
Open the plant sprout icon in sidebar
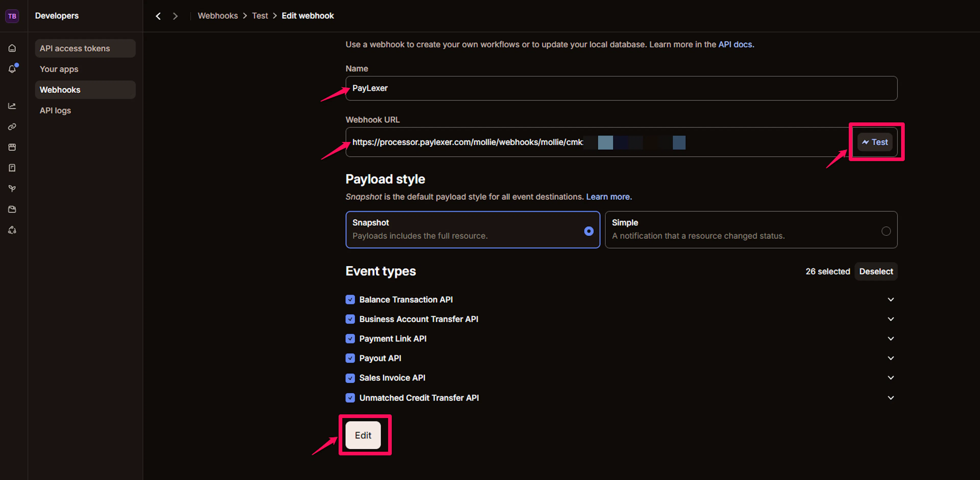point(12,188)
